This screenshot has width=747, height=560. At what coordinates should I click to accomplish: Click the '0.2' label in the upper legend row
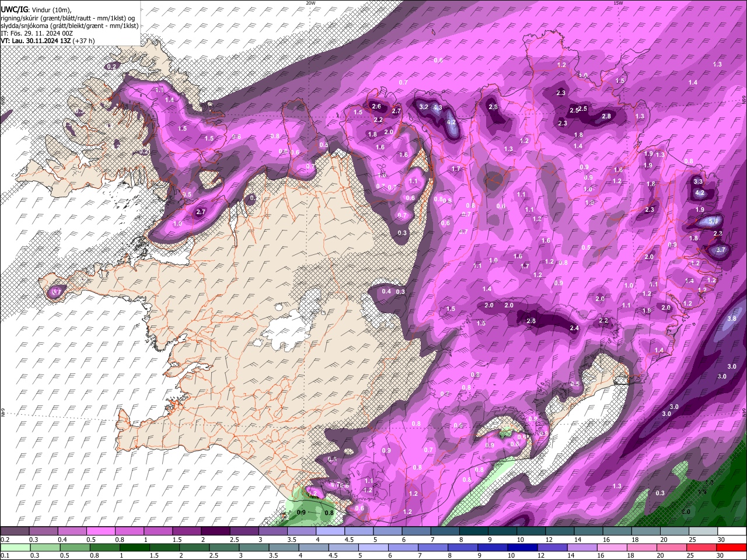pos(5,540)
